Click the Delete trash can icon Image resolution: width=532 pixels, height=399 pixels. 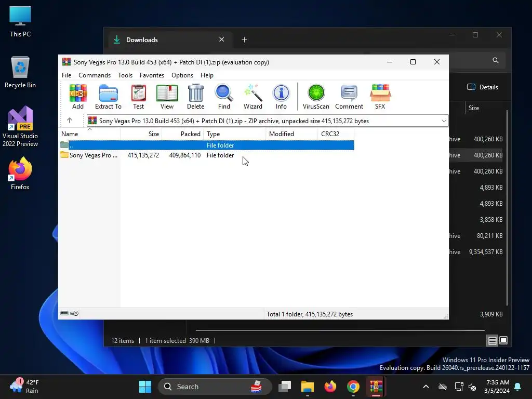(196, 97)
